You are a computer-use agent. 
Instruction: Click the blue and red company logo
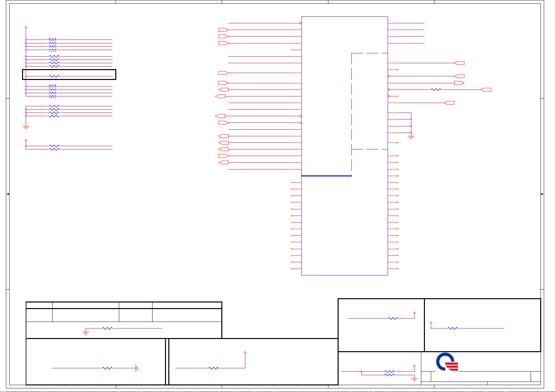(447, 362)
